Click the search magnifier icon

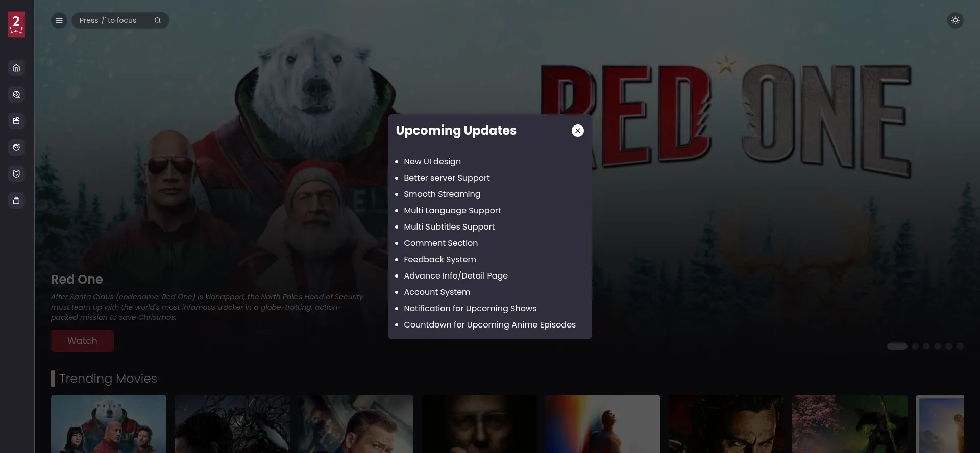point(158,20)
